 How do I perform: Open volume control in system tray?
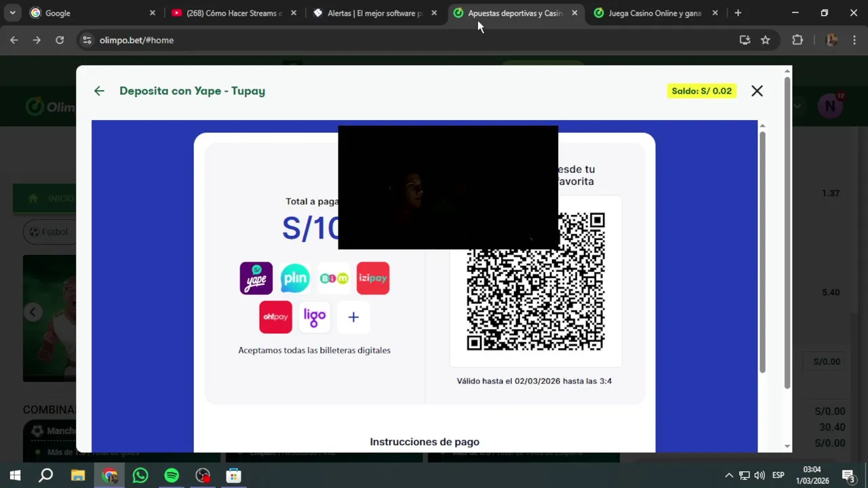(759, 475)
